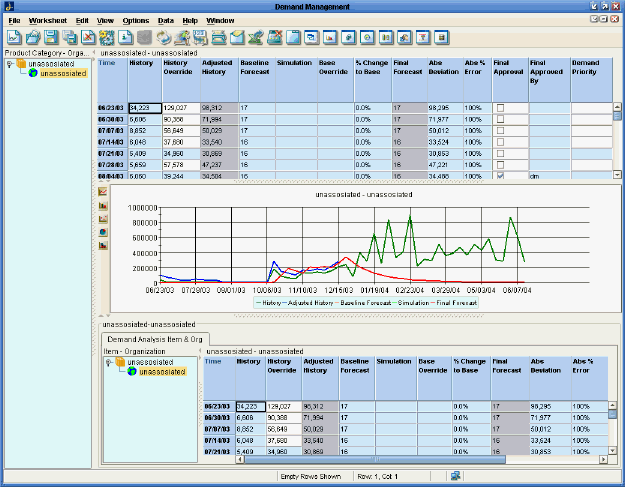
Task: Click bottom table horizontal scrollbar thumb
Action: [375, 460]
